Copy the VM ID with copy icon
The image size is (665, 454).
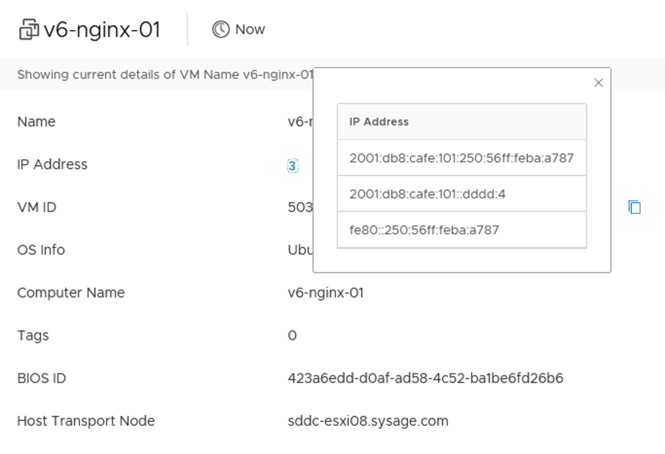634,207
